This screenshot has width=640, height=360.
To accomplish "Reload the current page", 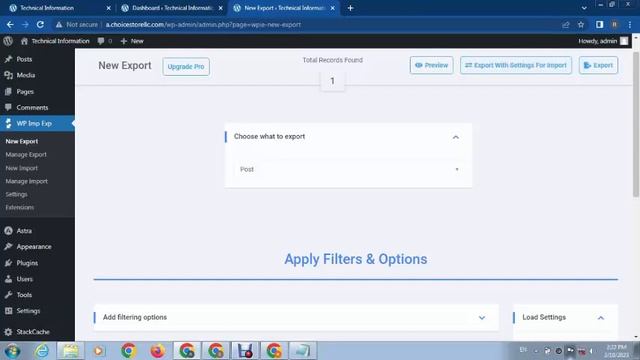I will pyautogui.click(x=40, y=24).
